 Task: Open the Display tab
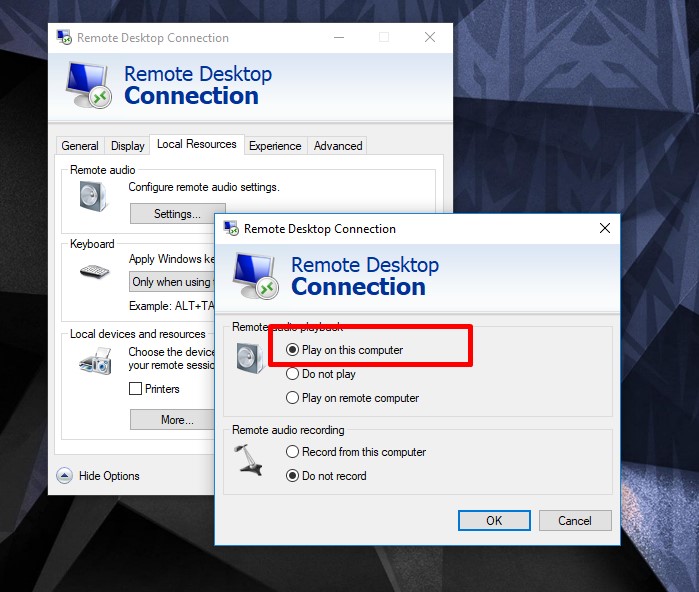(127, 146)
